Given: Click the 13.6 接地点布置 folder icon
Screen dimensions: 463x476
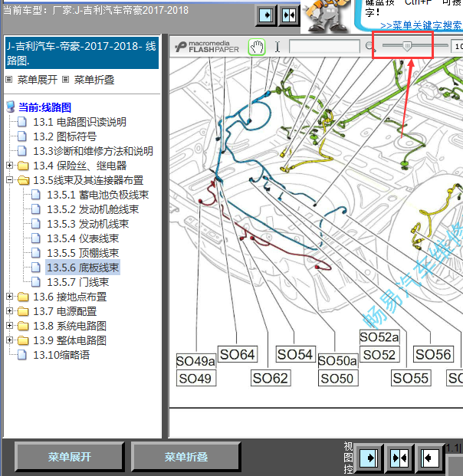Looking at the screenshot, I should (23, 297).
